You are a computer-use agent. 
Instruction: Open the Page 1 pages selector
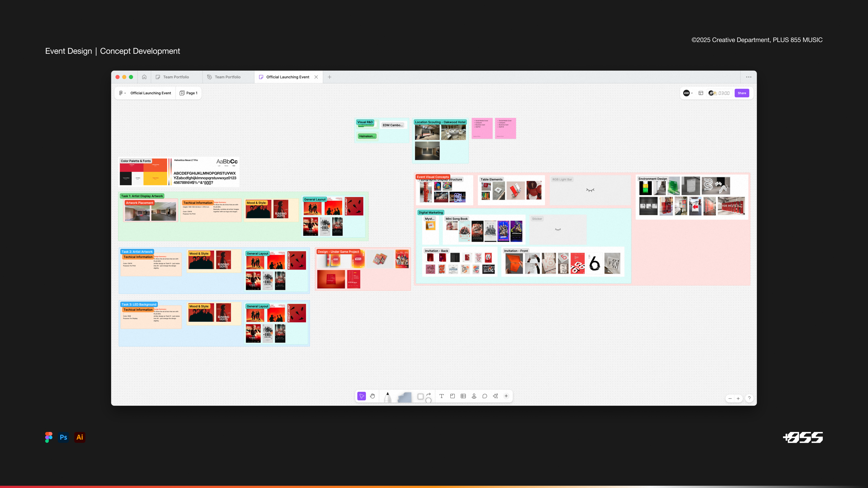coord(189,93)
